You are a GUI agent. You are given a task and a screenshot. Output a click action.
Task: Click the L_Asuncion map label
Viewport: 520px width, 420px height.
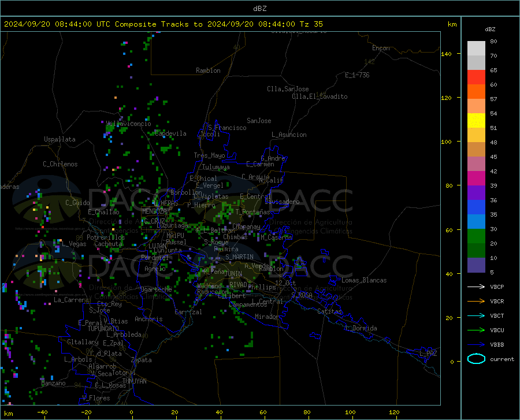[289, 135]
